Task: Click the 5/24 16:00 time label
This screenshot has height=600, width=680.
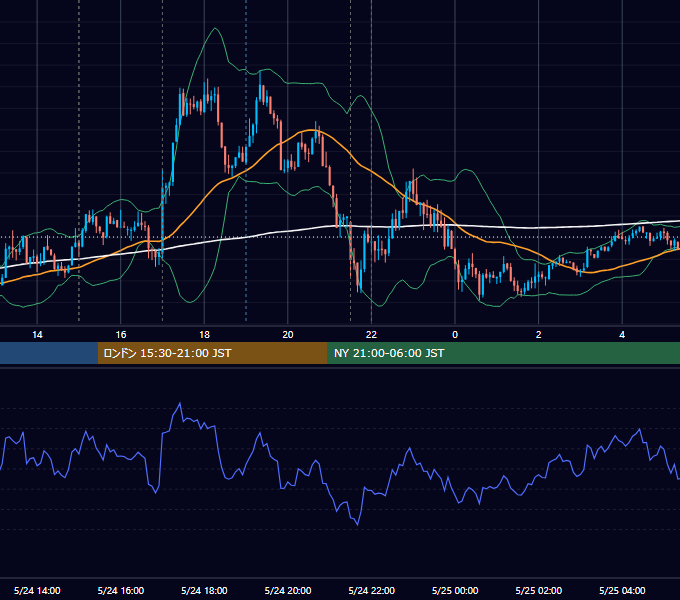Action: (121, 590)
